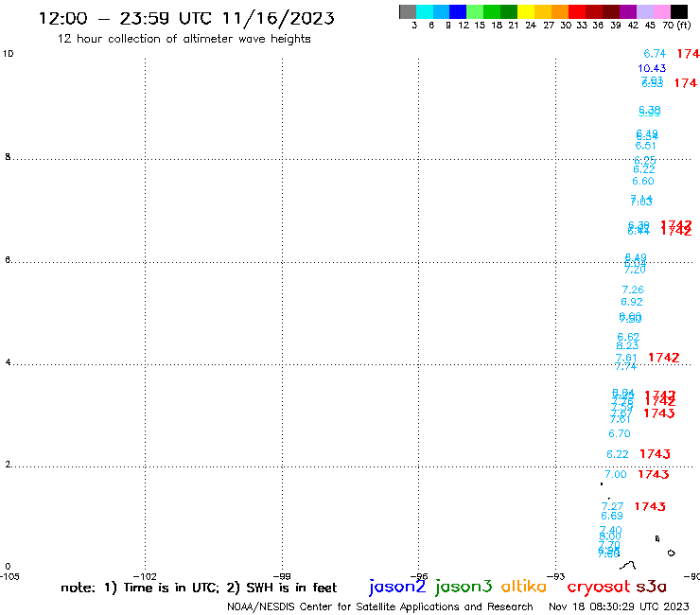
Task: Select the yellow swatch in the color scale
Action: (526, 11)
